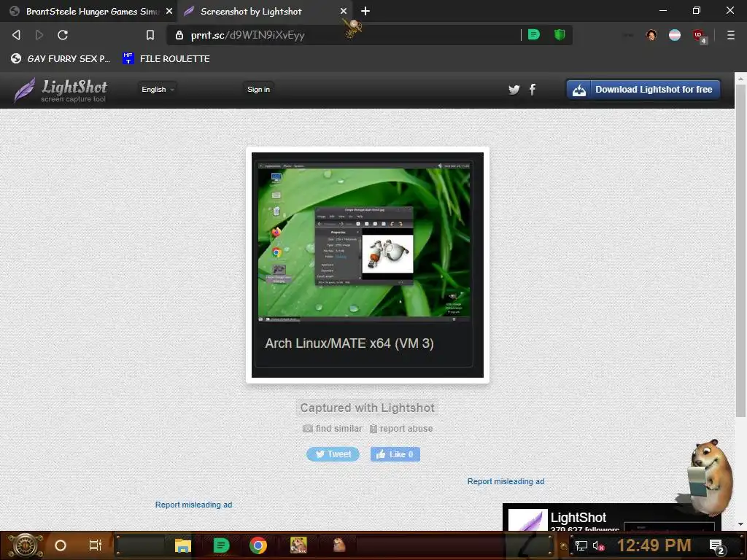Open Task View on taskbar
The height and width of the screenshot is (560, 747).
tap(96, 545)
